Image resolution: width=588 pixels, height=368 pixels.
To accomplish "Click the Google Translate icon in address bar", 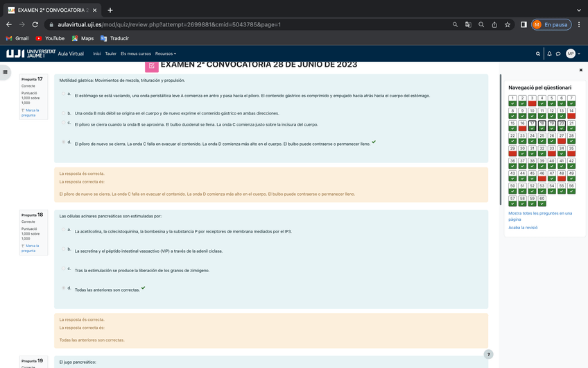I will (468, 24).
